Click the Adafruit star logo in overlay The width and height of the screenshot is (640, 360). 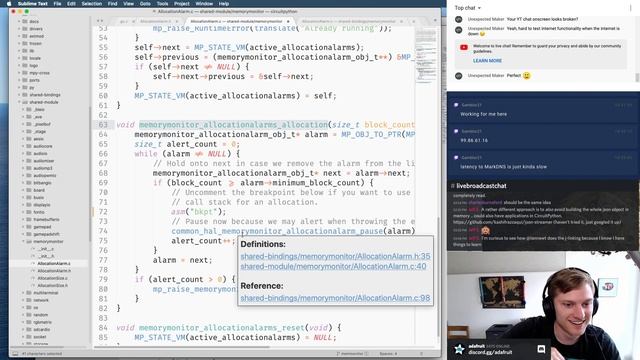[459, 349]
